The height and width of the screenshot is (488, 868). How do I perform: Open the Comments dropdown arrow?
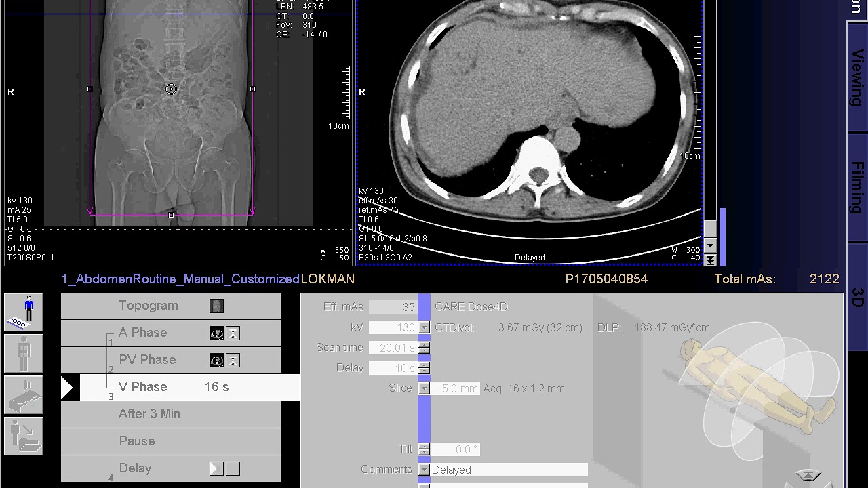[424, 470]
